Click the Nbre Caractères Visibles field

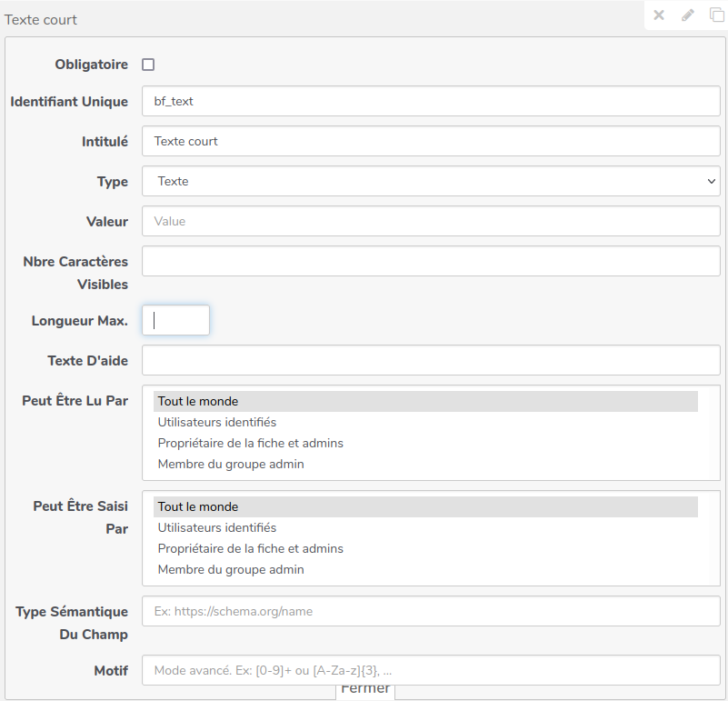(431, 261)
